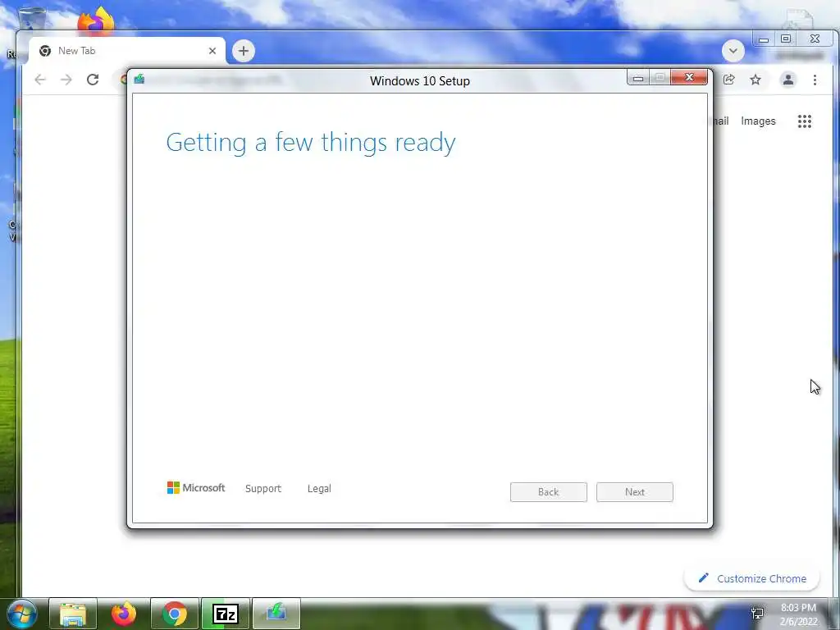Bookmark this tab with the star icon
The image size is (840, 630).
(756, 80)
